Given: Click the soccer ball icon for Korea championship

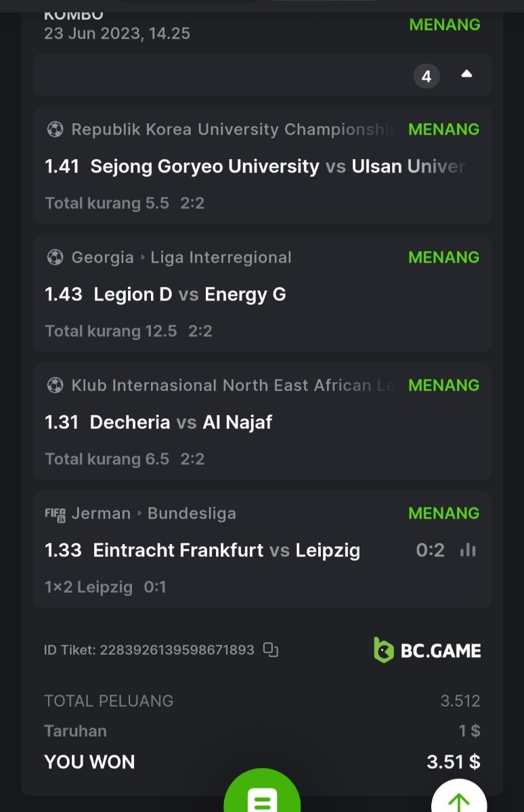Looking at the screenshot, I should click(55, 129).
